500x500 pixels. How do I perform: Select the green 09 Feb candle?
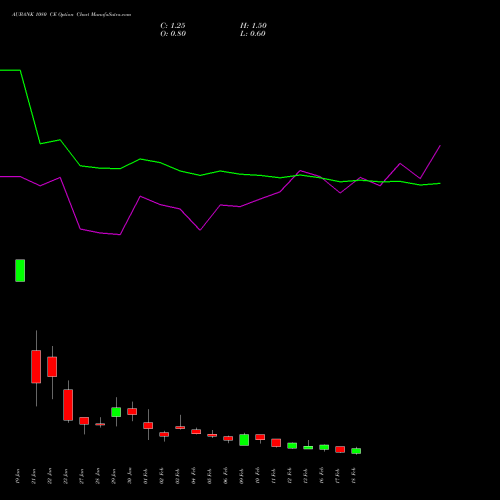244,440
